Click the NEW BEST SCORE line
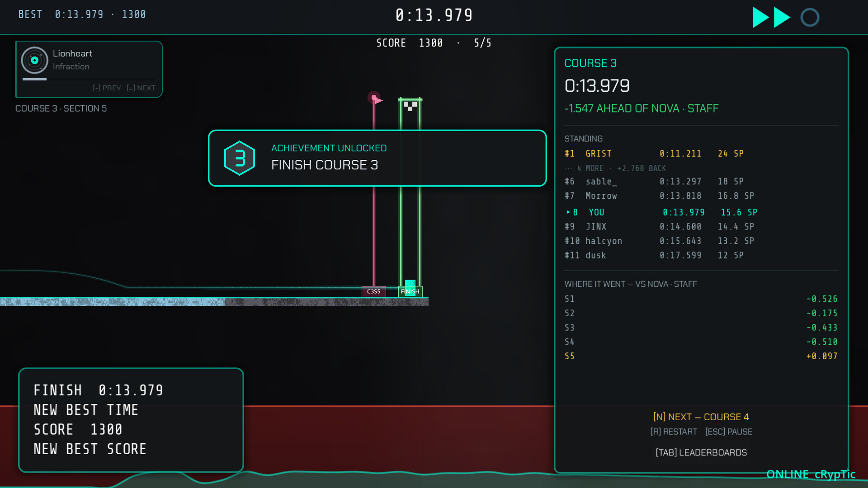 click(x=90, y=449)
